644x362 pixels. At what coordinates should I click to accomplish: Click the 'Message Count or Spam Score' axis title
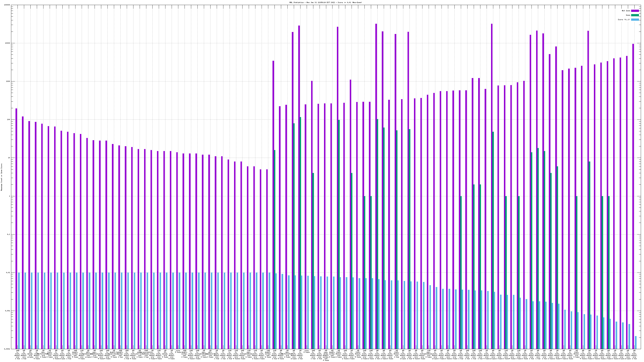click(x=1, y=177)
